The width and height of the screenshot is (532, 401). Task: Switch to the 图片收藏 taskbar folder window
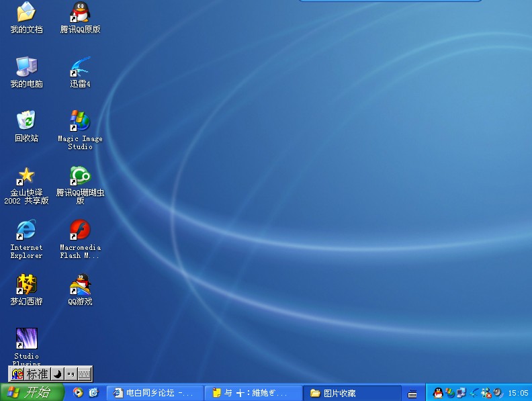click(353, 393)
